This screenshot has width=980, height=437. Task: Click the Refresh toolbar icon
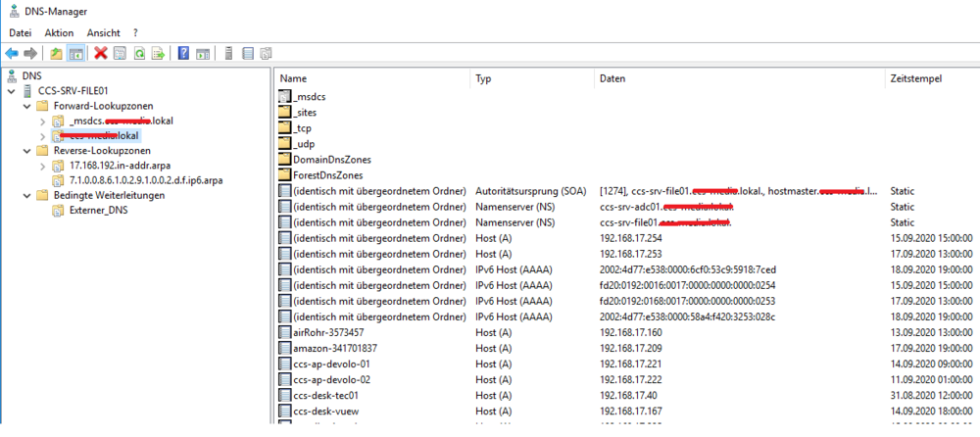138,53
